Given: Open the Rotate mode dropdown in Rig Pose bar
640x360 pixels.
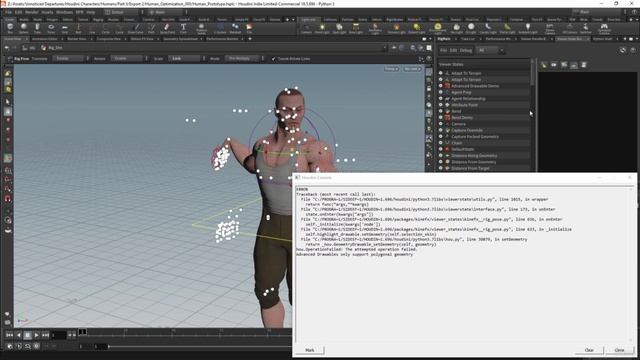Looking at the screenshot, I should [x=128, y=59].
